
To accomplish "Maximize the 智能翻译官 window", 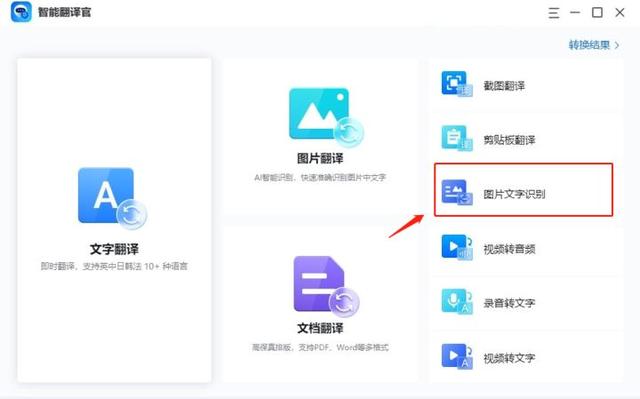I will pyautogui.click(x=597, y=13).
